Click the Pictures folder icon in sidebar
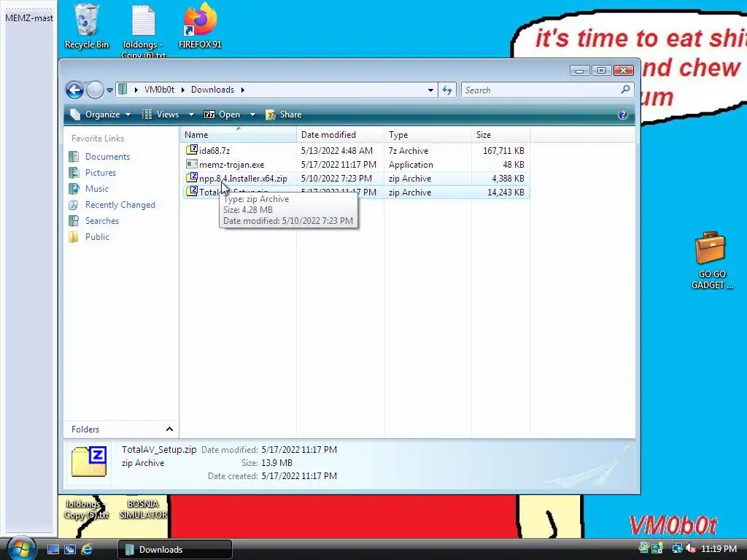The image size is (747, 560). [74, 173]
